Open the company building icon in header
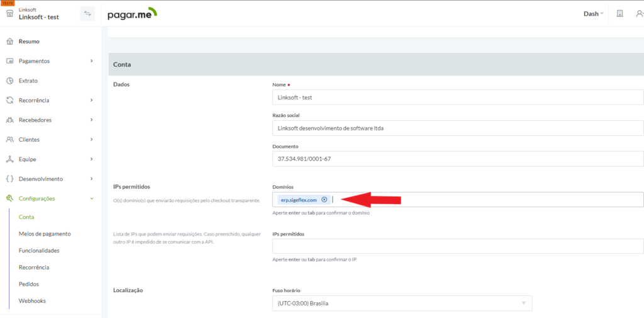This screenshot has width=644, height=318. [619, 13]
